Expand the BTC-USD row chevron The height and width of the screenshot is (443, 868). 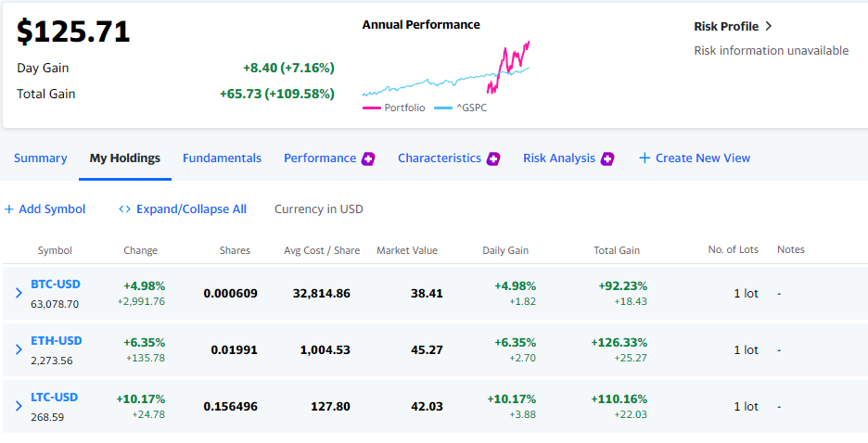tap(19, 293)
